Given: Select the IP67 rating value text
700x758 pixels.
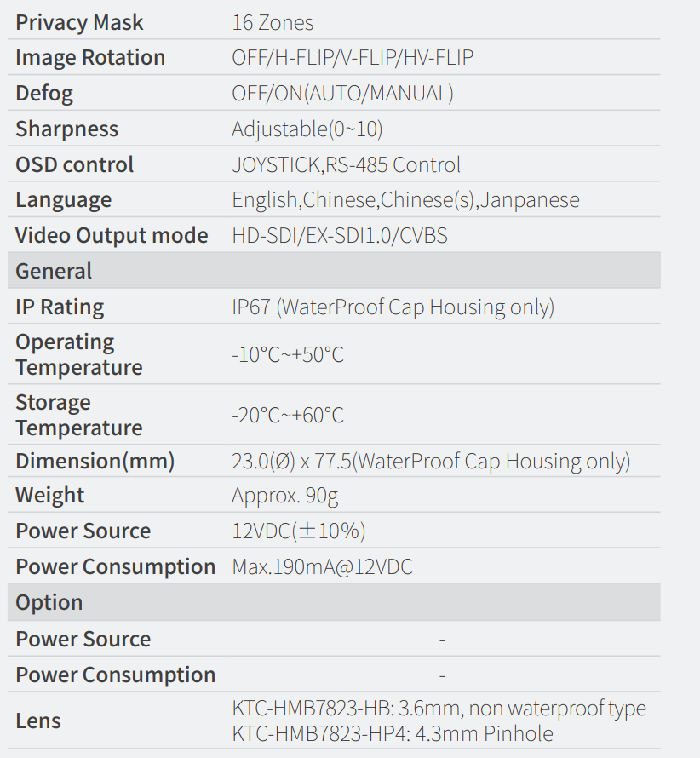Looking at the screenshot, I should [x=393, y=307].
